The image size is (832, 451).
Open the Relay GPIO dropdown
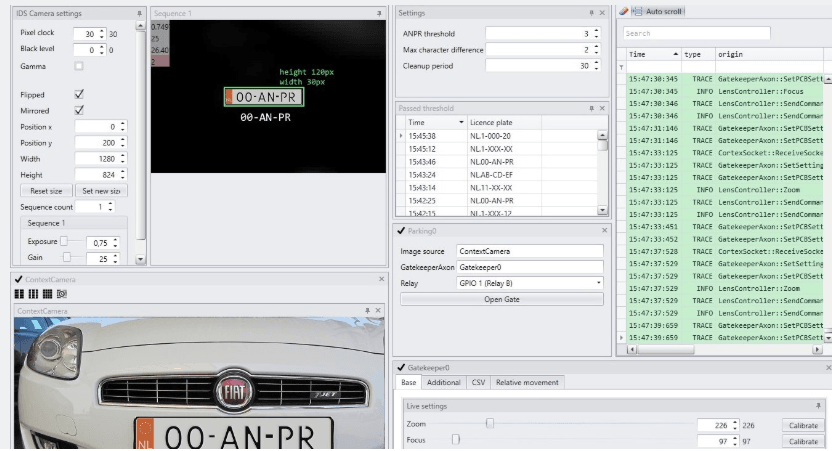click(530, 283)
